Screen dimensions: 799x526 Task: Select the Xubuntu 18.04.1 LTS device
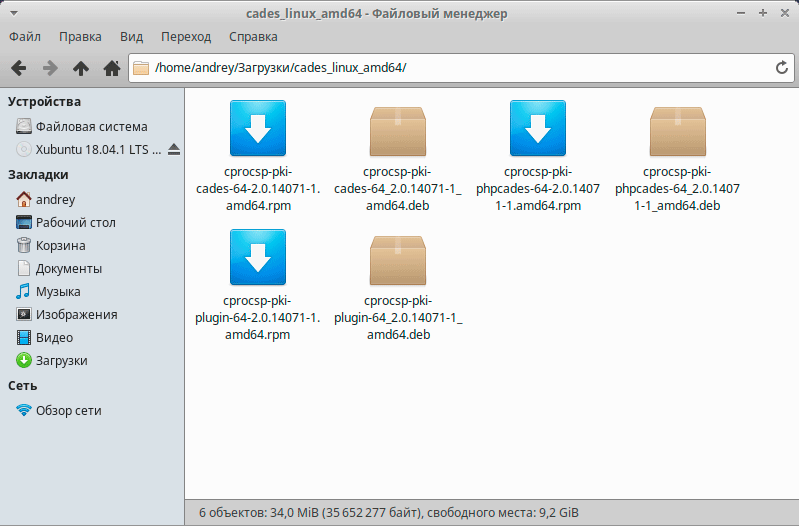coord(89,149)
